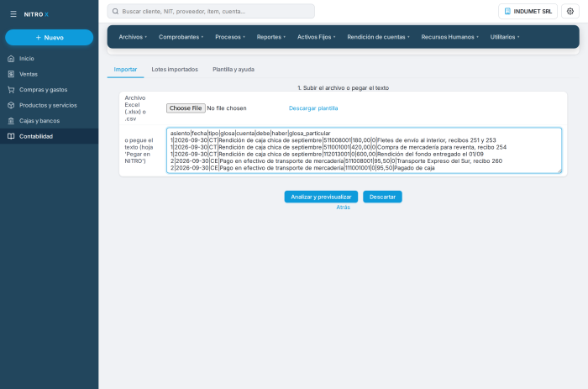Viewport: 588px width, 389px height.
Task: Open Compras y gastos section
Action: pos(49,90)
